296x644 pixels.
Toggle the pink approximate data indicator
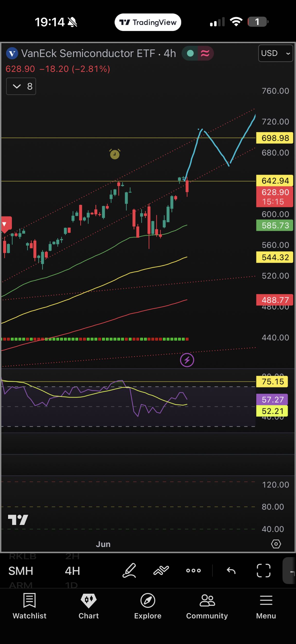(205, 53)
